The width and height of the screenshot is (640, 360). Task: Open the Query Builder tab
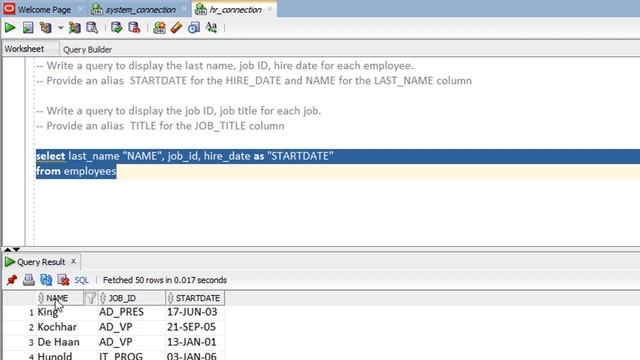coord(87,49)
